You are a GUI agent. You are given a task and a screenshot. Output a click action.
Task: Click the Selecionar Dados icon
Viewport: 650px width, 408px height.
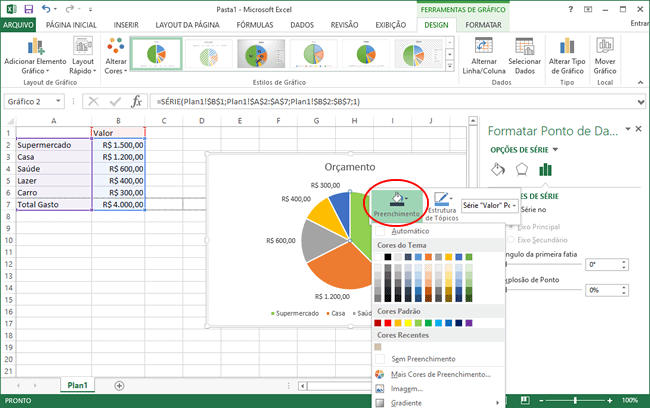point(525,46)
